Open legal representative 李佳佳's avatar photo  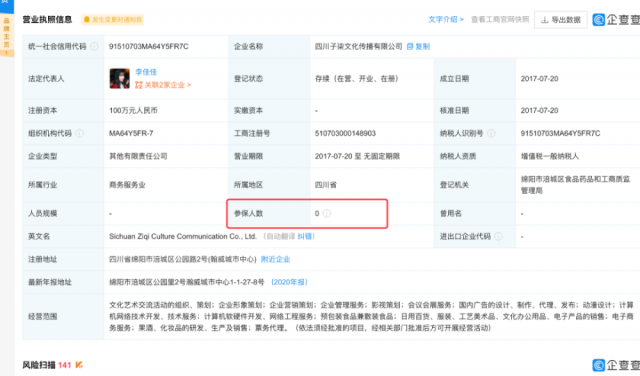click(x=120, y=78)
